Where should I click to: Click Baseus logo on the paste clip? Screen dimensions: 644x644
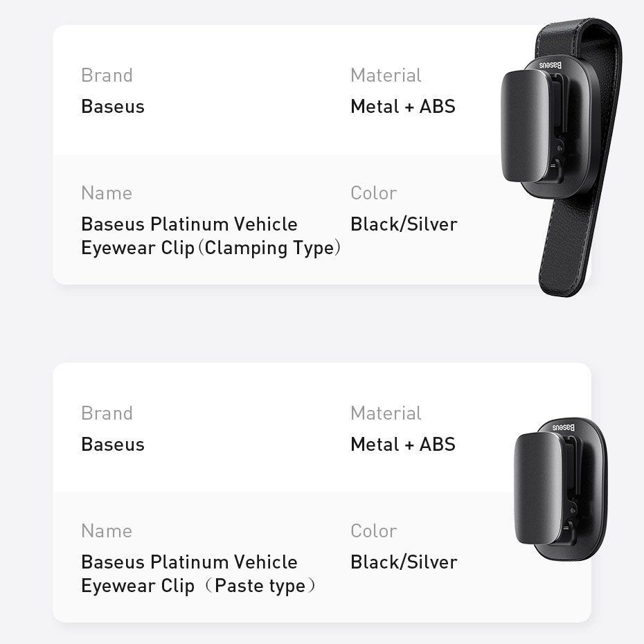(x=563, y=425)
